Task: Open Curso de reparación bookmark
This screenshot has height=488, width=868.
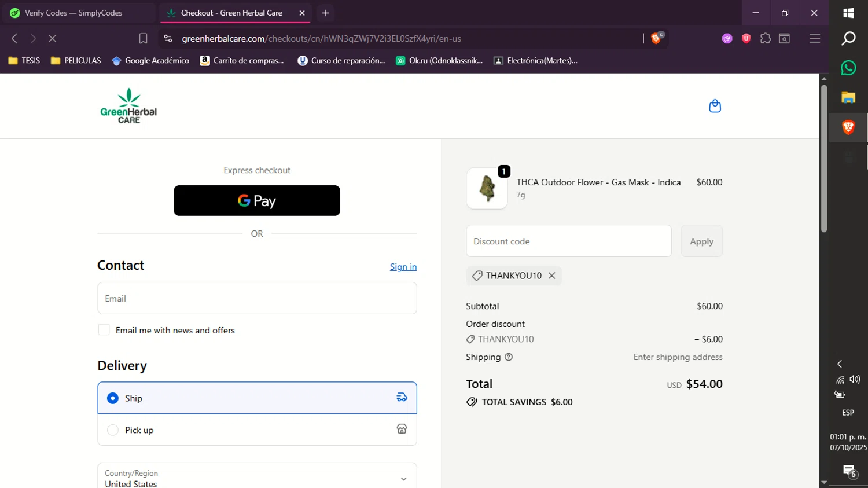Action: pyautogui.click(x=341, y=60)
